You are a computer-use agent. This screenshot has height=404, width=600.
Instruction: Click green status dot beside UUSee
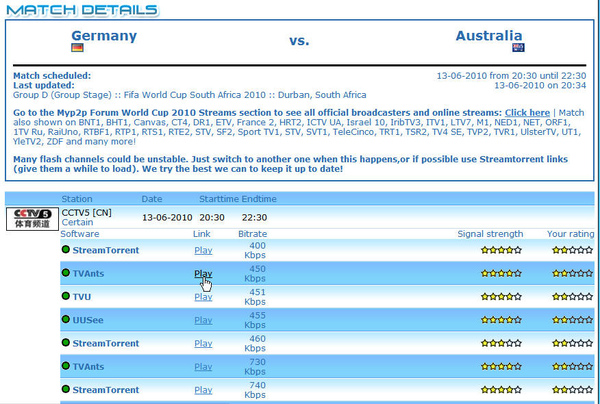click(x=66, y=319)
